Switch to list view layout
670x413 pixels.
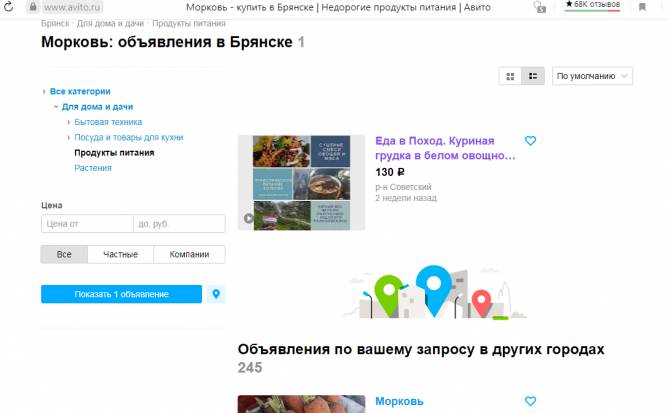click(x=534, y=76)
